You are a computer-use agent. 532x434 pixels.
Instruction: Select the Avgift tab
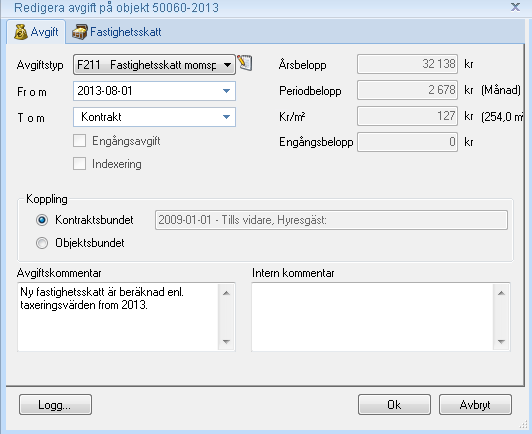(36, 32)
